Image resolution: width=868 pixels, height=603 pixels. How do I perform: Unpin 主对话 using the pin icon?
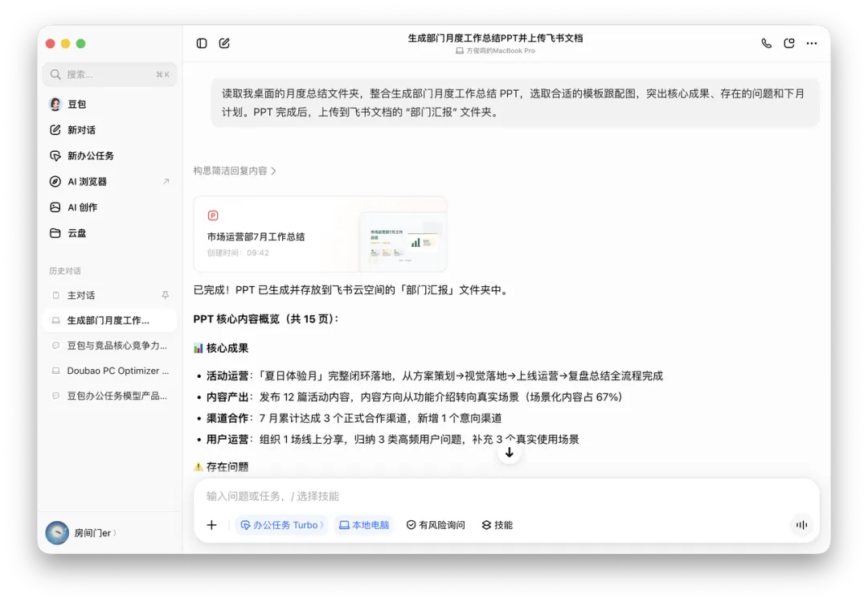tap(165, 295)
